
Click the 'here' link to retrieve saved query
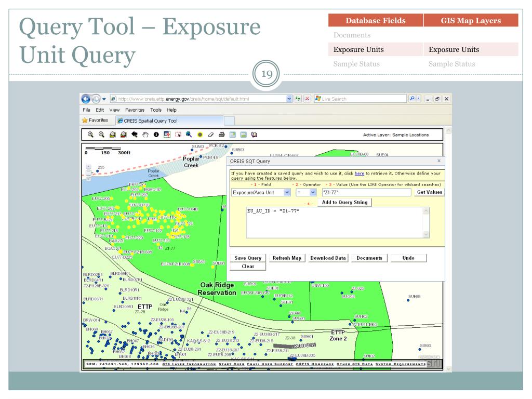click(360, 174)
